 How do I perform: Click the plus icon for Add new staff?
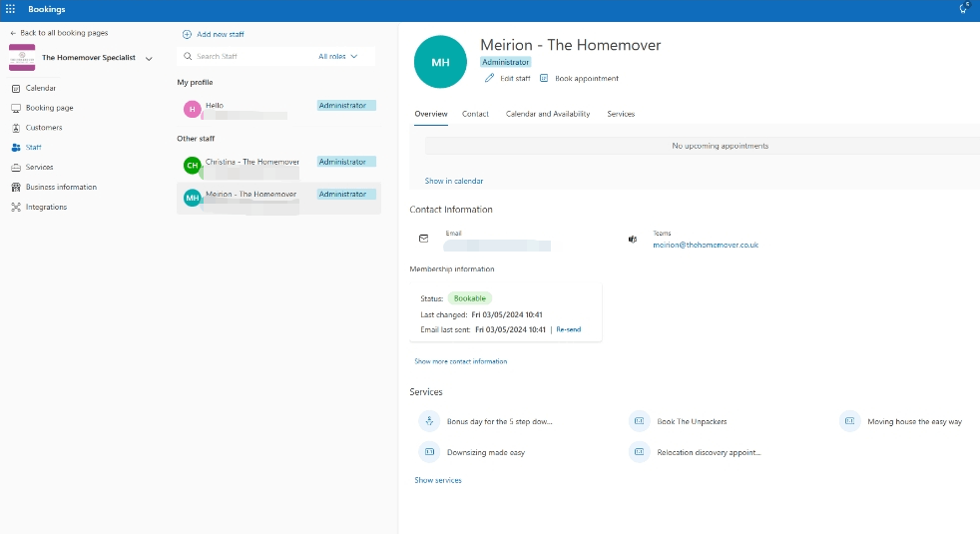coord(187,34)
